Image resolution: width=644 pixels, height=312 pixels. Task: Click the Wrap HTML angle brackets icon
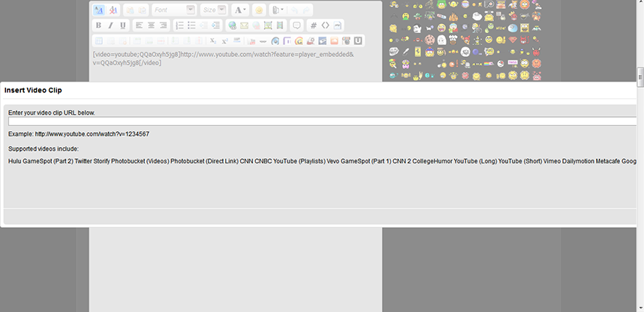[325, 25]
